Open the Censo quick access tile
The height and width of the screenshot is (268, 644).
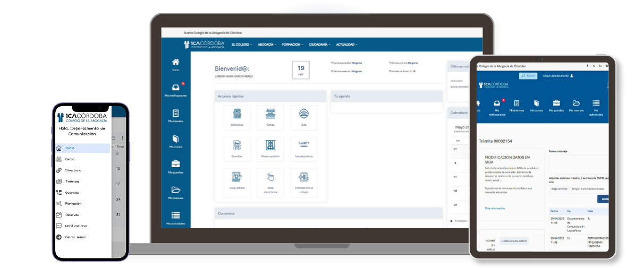click(x=270, y=118)
